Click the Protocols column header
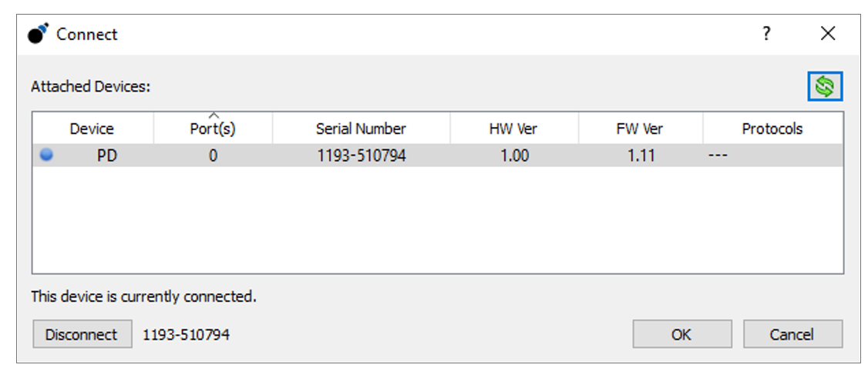 (772, 129)
